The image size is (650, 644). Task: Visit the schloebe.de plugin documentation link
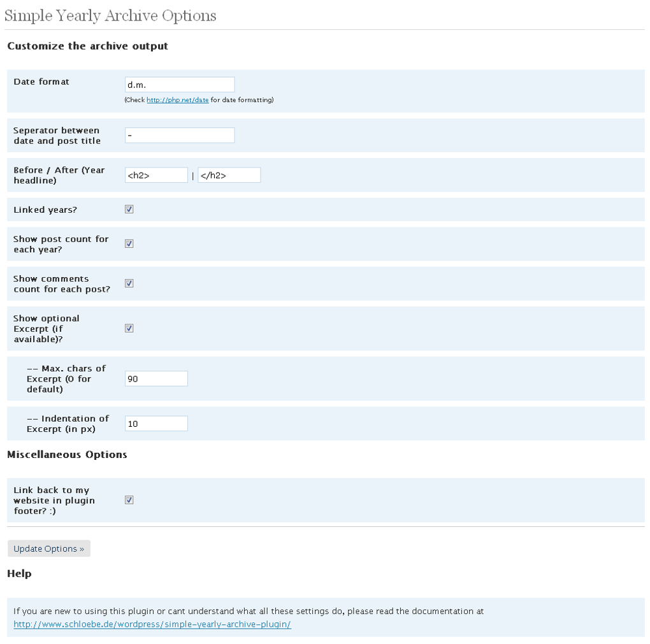click(152, 624)
